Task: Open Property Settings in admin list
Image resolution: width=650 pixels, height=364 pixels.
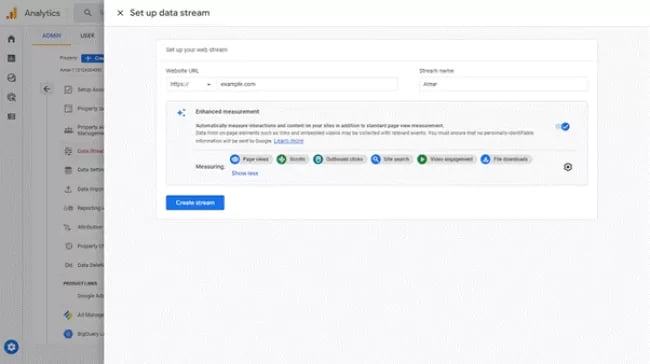Action: point(83,109)
